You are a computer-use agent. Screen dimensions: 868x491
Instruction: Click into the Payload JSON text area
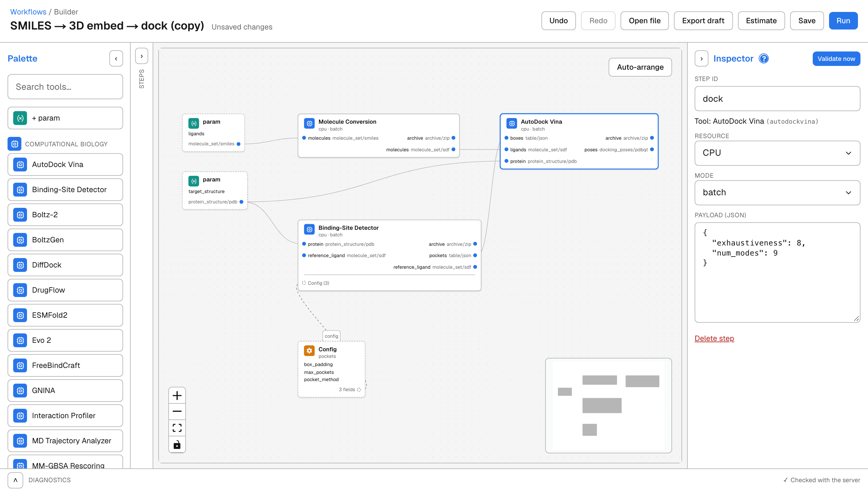click(777, 272)
